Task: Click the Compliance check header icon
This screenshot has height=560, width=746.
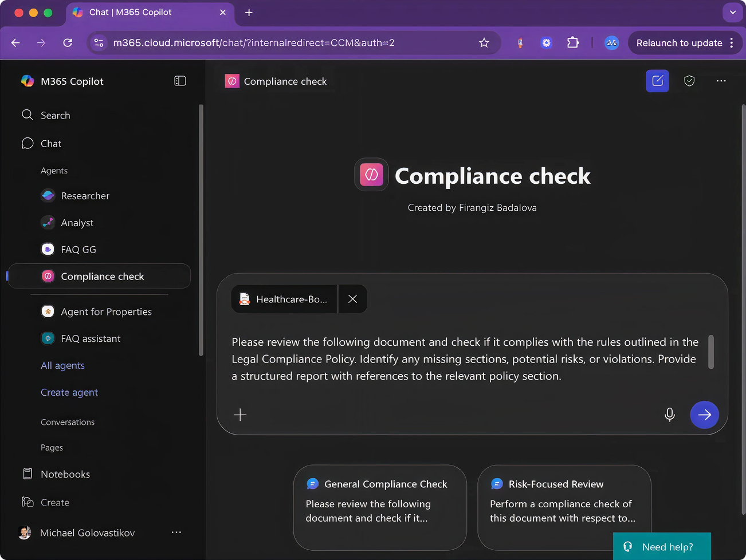Action: (232, 81)
